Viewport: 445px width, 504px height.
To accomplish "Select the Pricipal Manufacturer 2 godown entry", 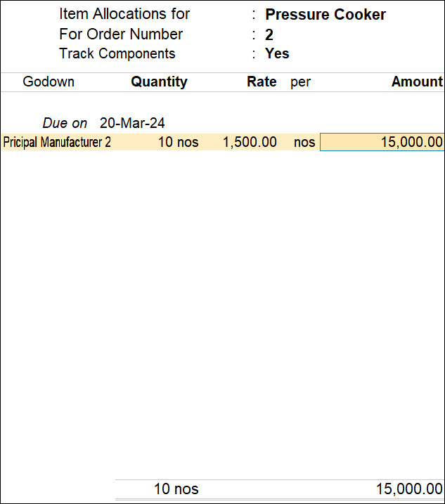I will point(57,142).
